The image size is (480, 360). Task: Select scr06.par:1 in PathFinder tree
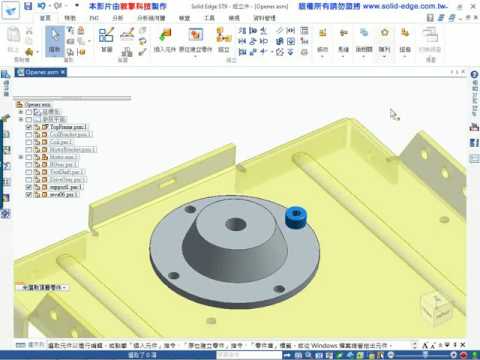(64, 195)
